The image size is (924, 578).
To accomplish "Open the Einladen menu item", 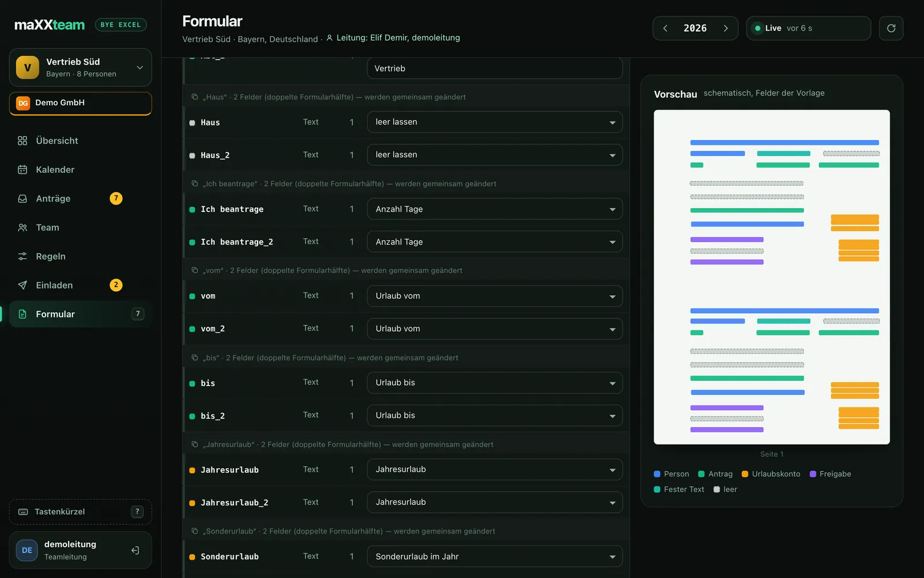I will coord(80,285).
